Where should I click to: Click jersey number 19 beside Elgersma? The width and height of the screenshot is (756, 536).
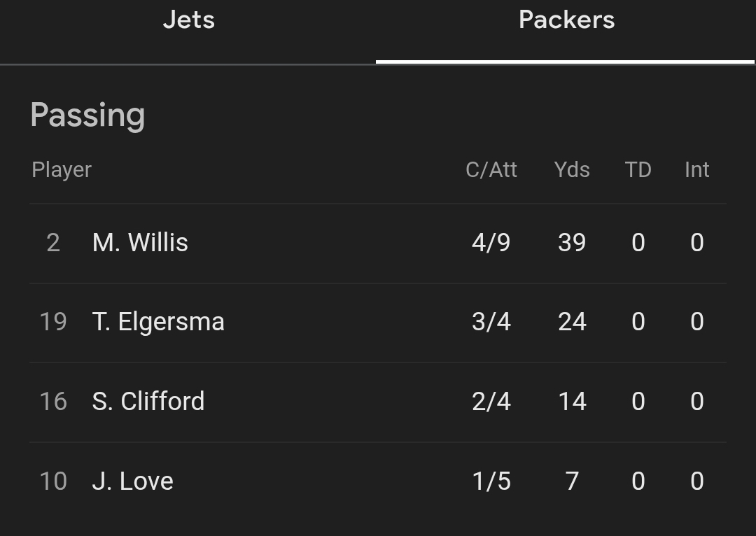[x=53, y=322]
